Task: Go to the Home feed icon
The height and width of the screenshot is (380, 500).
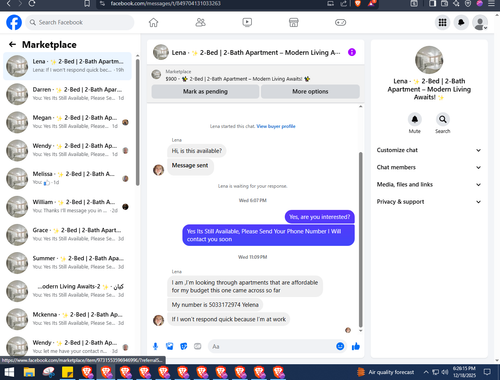Action: click(153, 22)
